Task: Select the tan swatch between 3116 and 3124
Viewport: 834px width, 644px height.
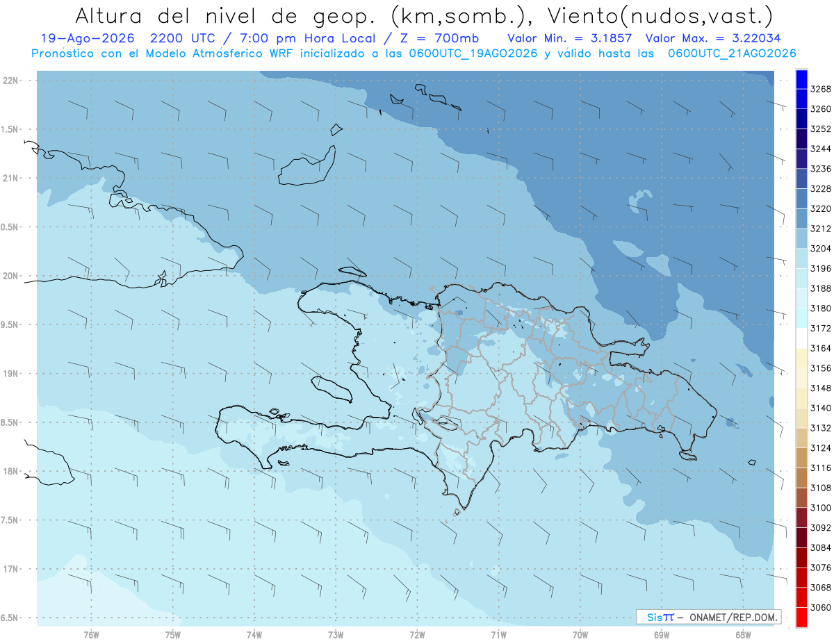Action: click(x=801, y=458)
